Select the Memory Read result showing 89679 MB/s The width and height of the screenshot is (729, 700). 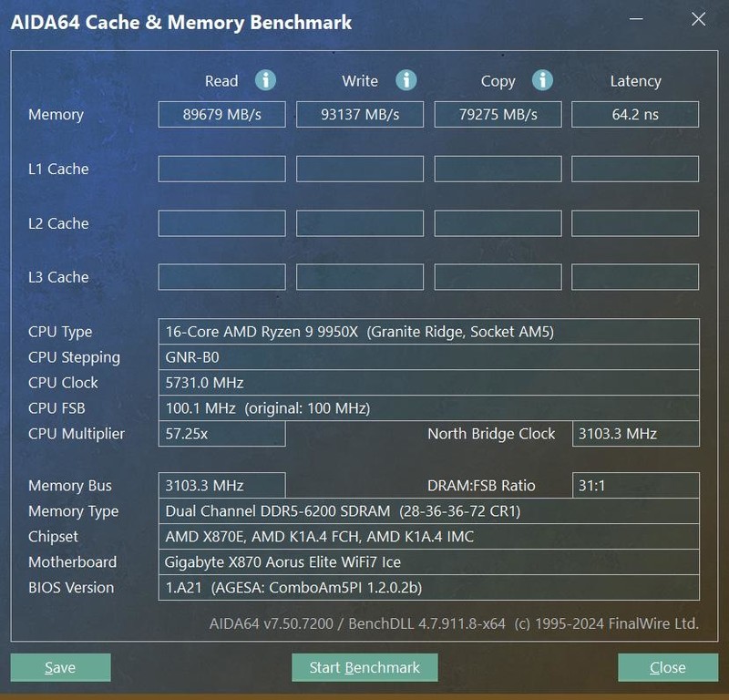[222, 114]
